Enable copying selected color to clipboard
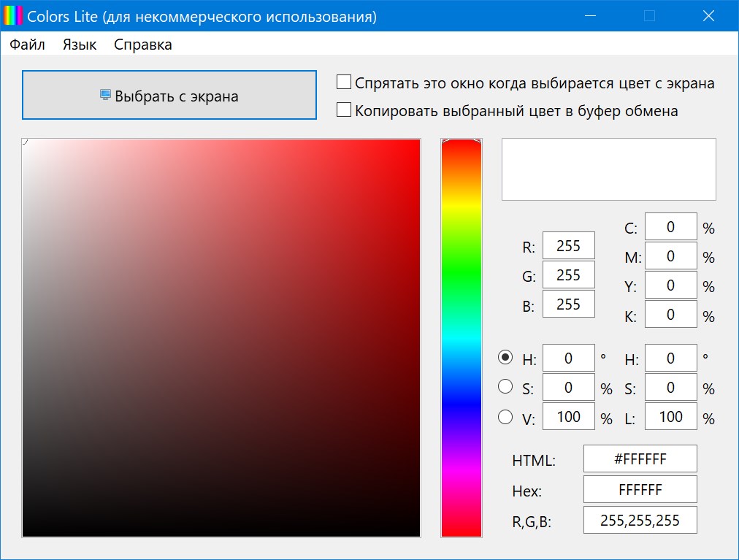Viewport: 739px width, 560px height. [x=343, y=110]
